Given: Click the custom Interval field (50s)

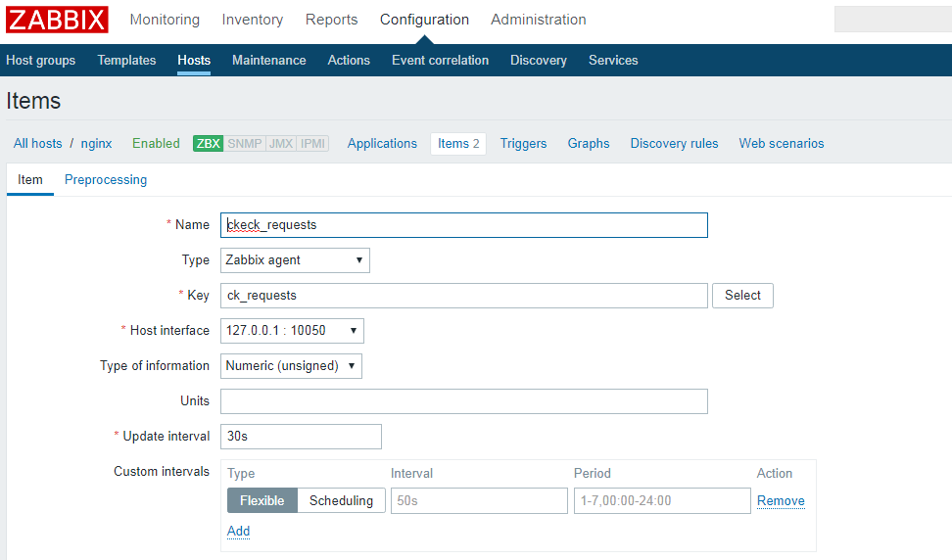Looking at the screenshot, I should tap(479, 500).
